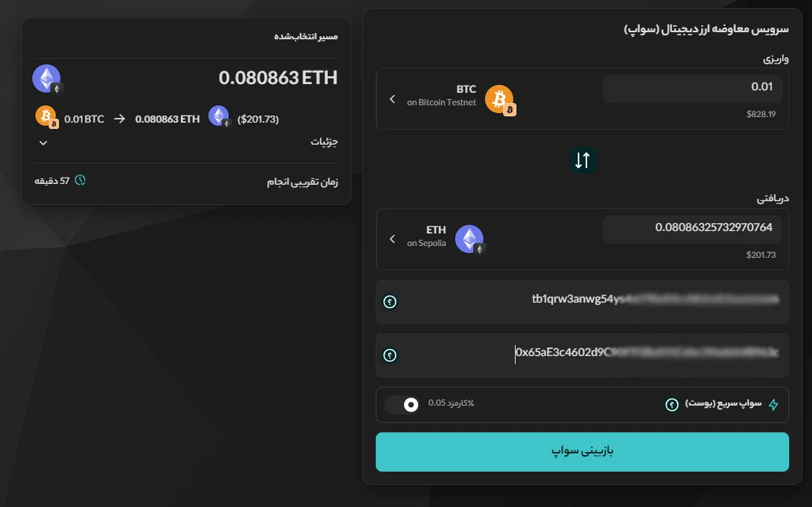Click the 0.05% fee label

tap(450, 403)
